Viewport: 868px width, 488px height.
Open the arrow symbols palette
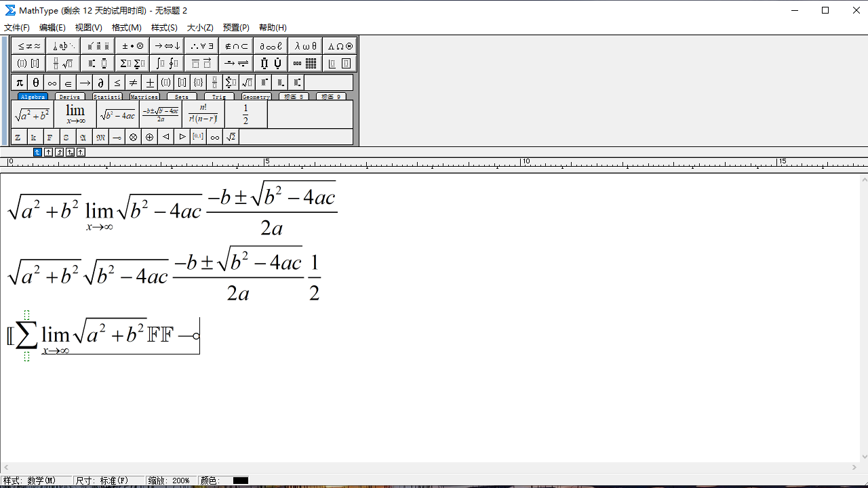pos(167,46)
